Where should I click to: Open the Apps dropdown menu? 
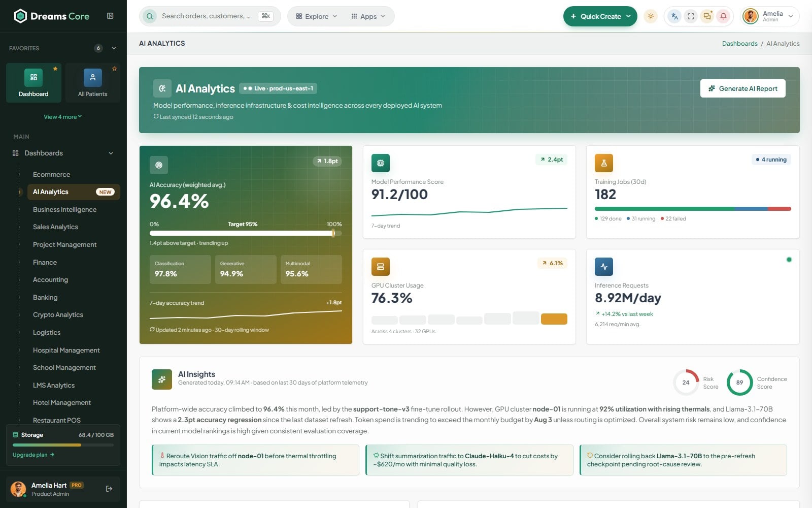(368, 16)
